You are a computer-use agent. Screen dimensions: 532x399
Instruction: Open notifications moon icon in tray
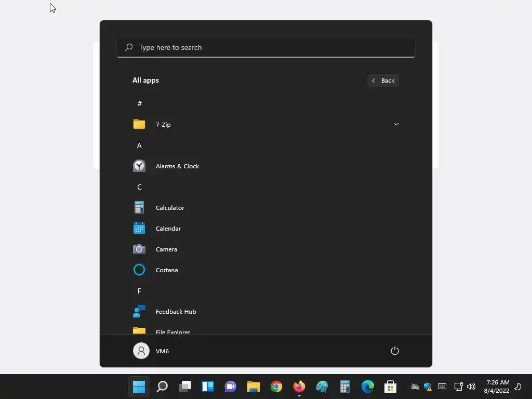point(518,387)
